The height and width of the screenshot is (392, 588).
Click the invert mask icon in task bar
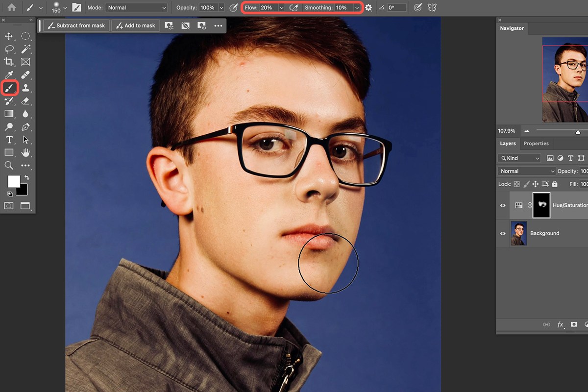[185, 25]
